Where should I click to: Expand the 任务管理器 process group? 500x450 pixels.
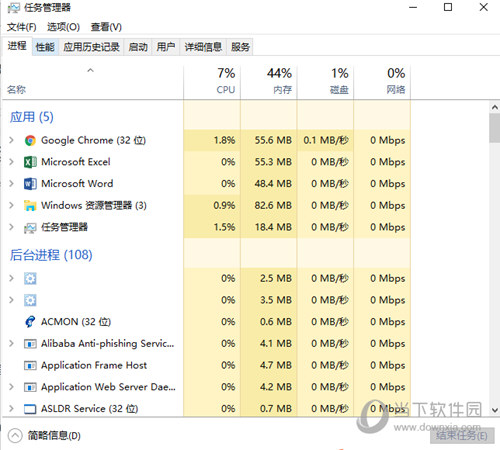pos(11,227)
